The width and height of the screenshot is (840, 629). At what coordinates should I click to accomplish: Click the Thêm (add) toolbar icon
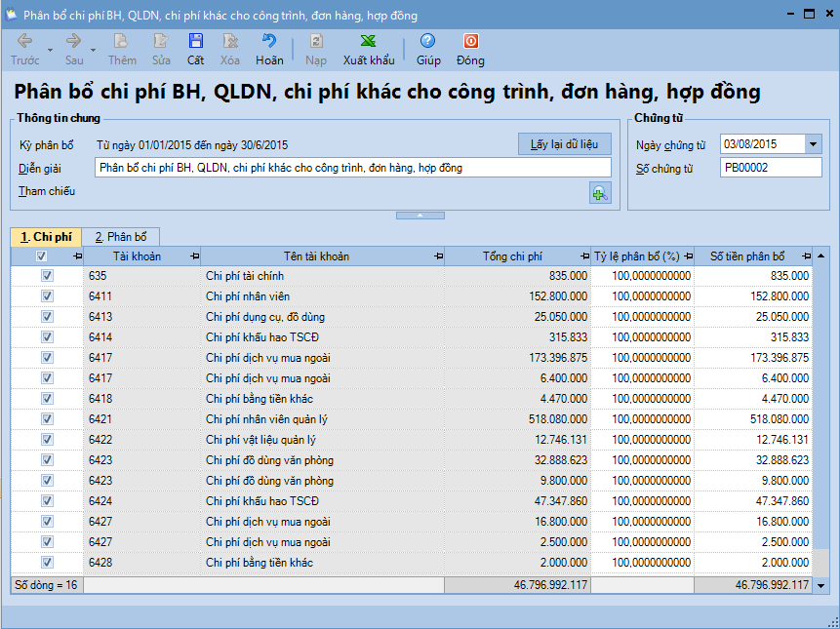[x=122, y=50]
